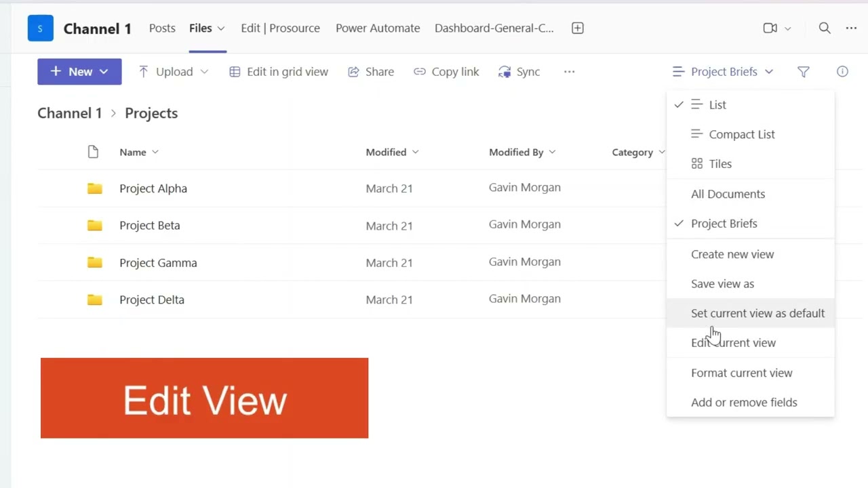
Task: Click the Sync button
Action: coord(519,72)
